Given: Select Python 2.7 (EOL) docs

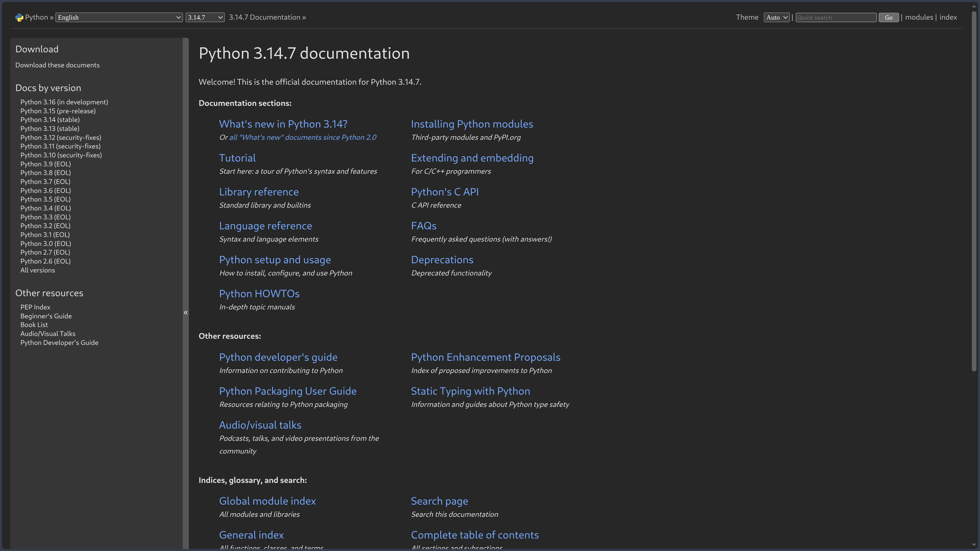Looking at the screenshot, I should [x=45, y=253].
